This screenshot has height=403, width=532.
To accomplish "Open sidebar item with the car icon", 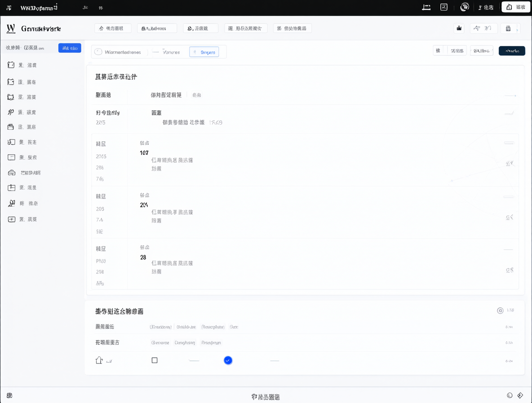I will tap(12, 172).
